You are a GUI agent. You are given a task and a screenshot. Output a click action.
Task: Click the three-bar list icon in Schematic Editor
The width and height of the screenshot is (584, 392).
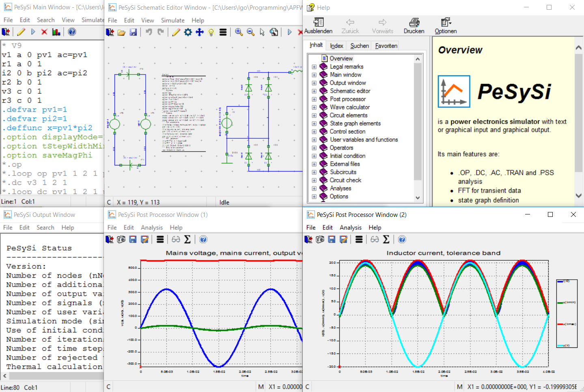[x=223, y=32]
